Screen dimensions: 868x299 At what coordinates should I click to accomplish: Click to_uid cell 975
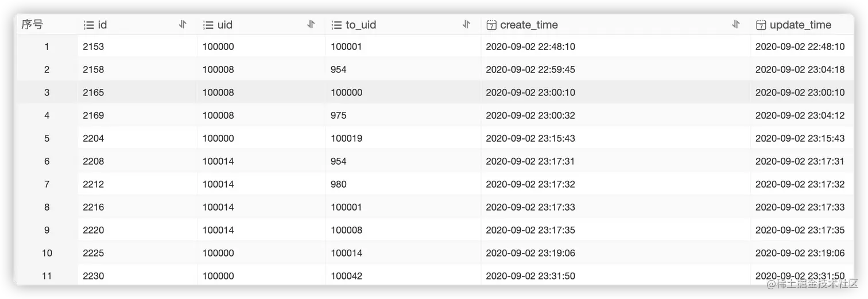click(339, 115)
